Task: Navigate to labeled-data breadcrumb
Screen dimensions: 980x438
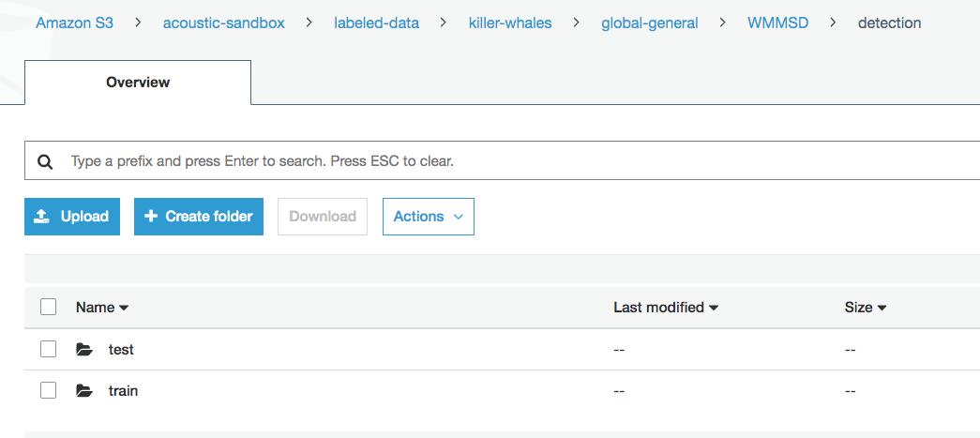Action: tap(376, 23)
